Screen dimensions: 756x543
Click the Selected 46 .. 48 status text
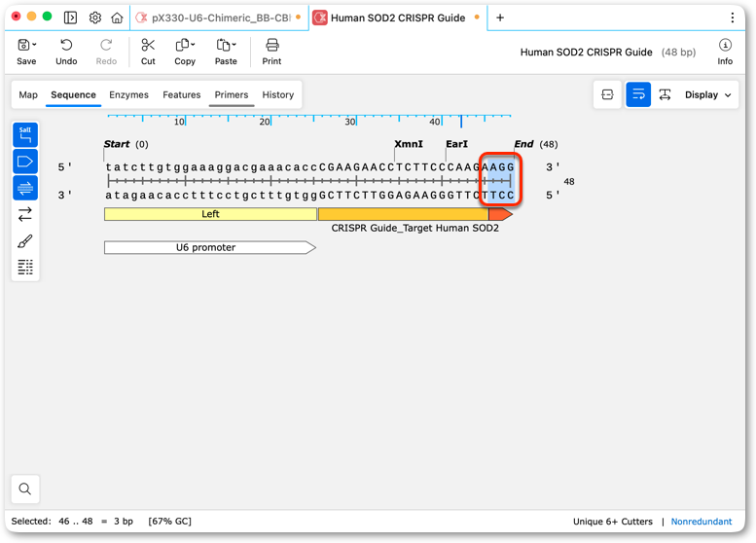click(x=72, y=522)
